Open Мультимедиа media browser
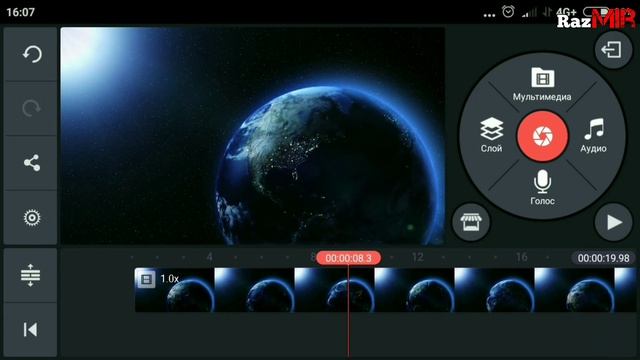The height and width of the screenshot is (360, 640). pyautogui.click(x=542, y=84)
